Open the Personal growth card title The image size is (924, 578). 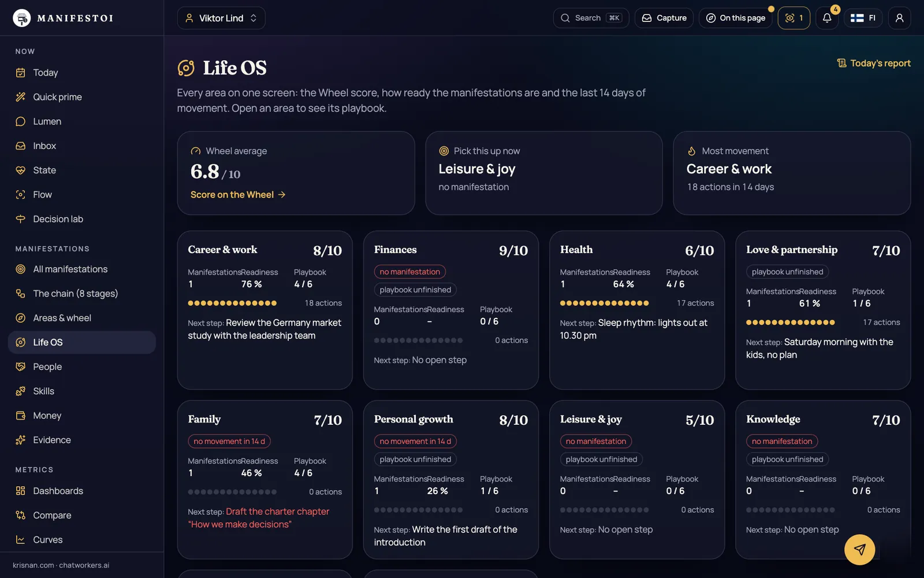point(413,419)
